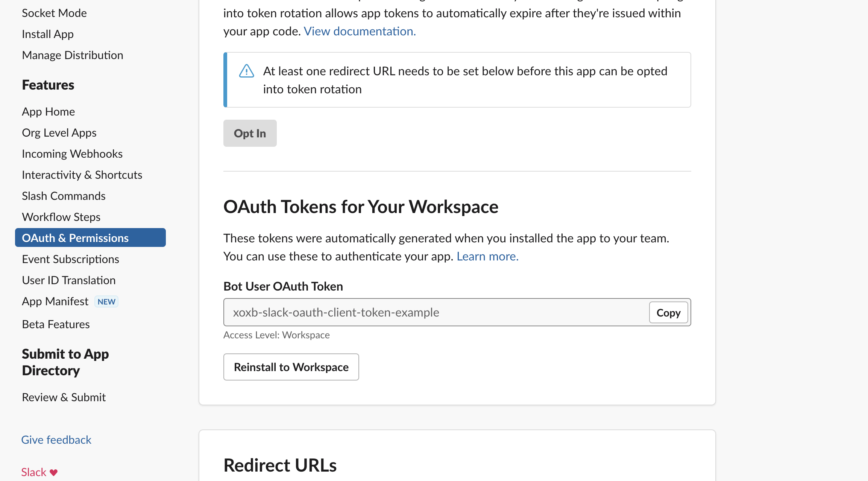Go to the Install App page
Image resolution: width=868 pixels, height=481 pixels.
click(48, 34)
